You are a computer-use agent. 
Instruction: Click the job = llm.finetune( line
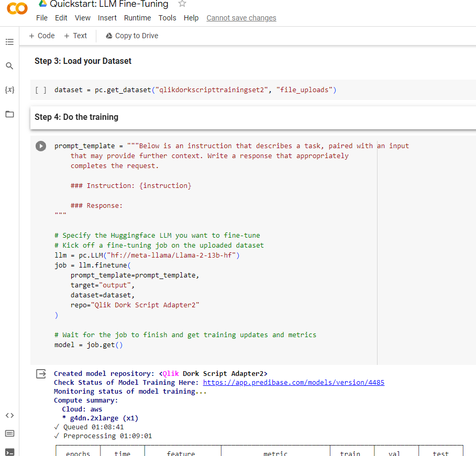(93, 265)
